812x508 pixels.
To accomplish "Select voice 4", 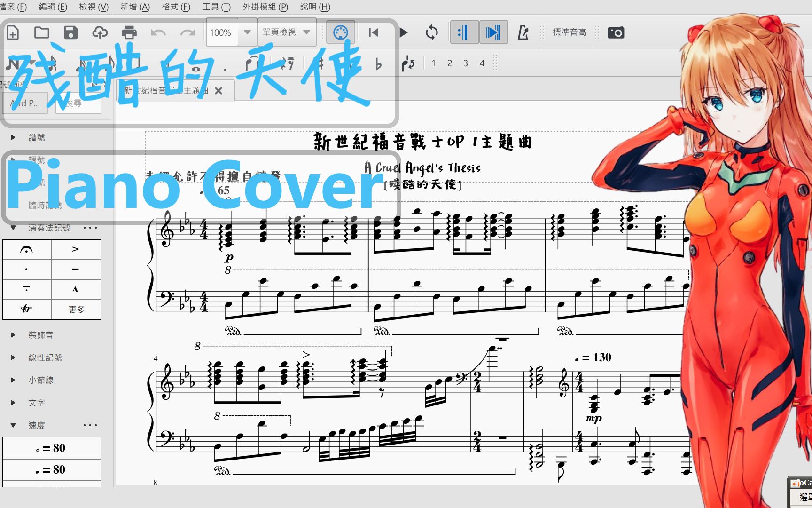I will 482,63.
